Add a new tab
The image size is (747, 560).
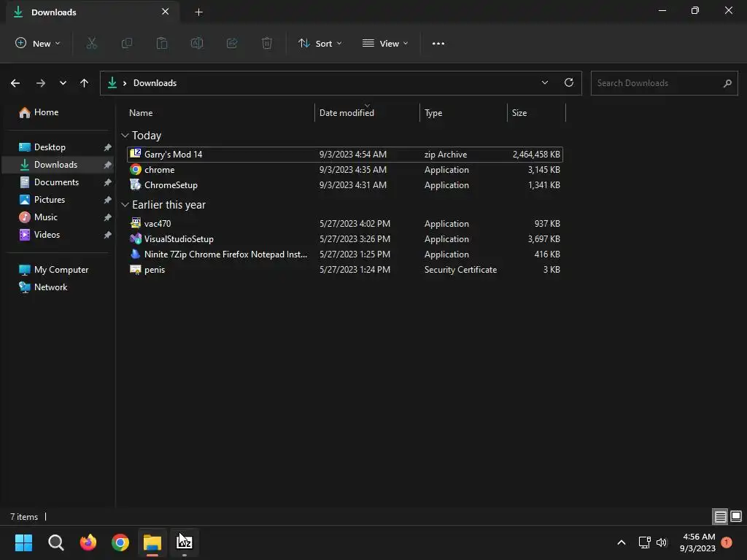(x=198, y=12)
